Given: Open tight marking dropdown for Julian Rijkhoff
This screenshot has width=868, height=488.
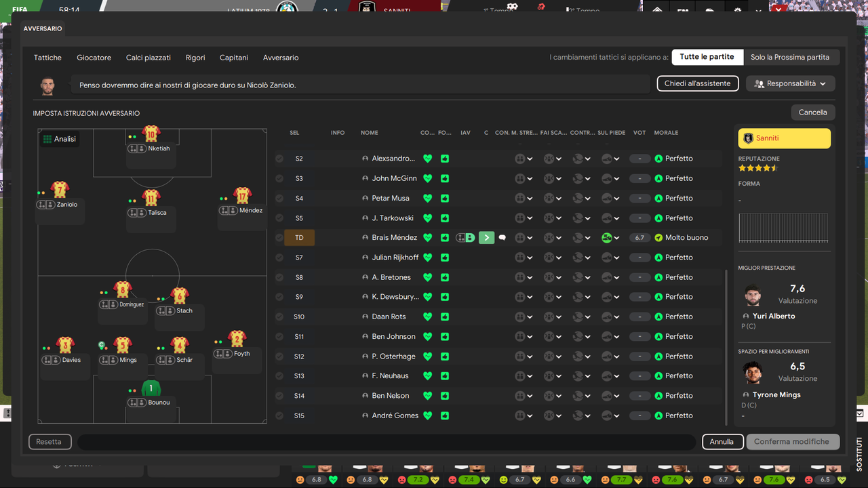Looking at the screenshot, I should tap(524, 258).
